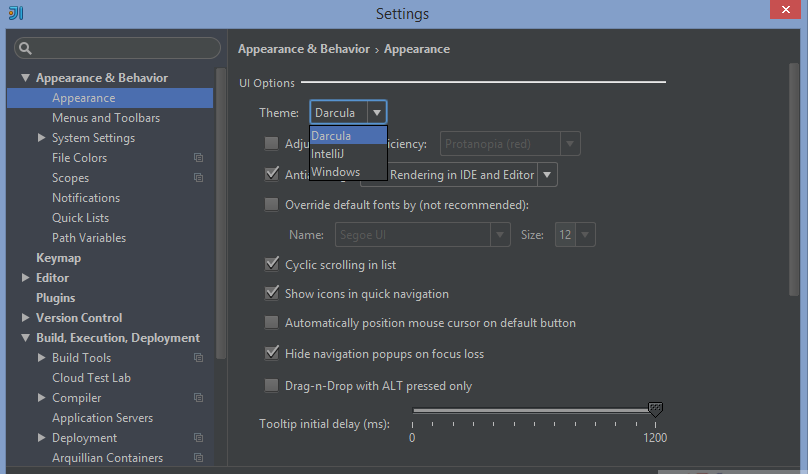Open Menus and Toolbars settings
The width and height of the screenshot is (808, 474).
[x=106, y=118]
